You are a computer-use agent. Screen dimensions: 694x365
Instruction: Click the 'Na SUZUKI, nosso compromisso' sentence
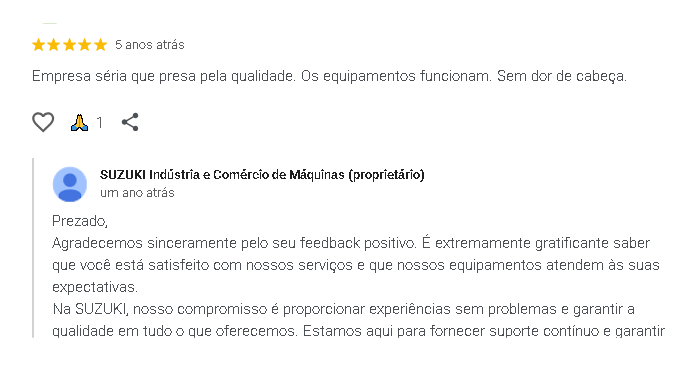point(343,309)
